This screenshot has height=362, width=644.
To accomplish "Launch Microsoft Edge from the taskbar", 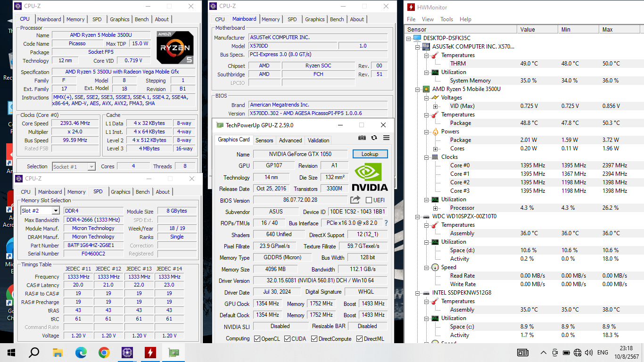I will [x=81, y=352].
